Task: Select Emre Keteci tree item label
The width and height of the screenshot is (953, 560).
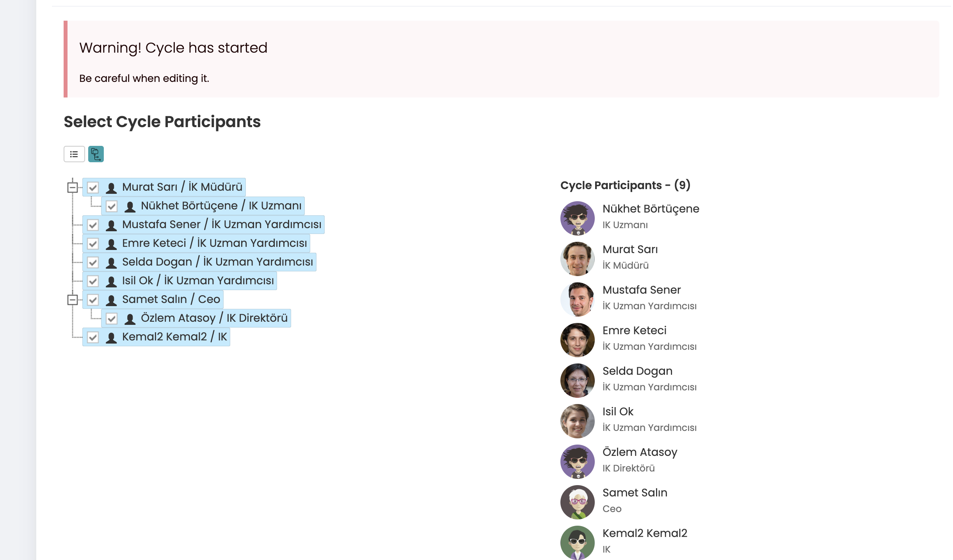Action: click(x=214, y=243)
